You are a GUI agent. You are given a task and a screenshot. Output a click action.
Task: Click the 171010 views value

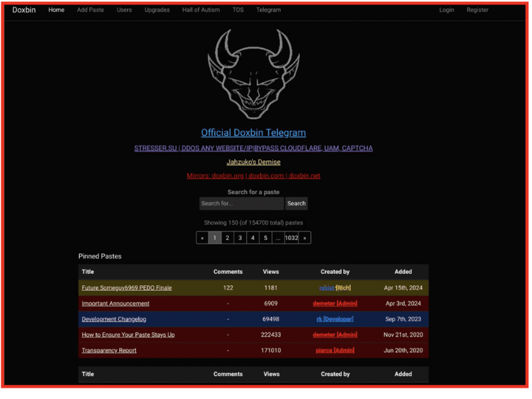271,350
